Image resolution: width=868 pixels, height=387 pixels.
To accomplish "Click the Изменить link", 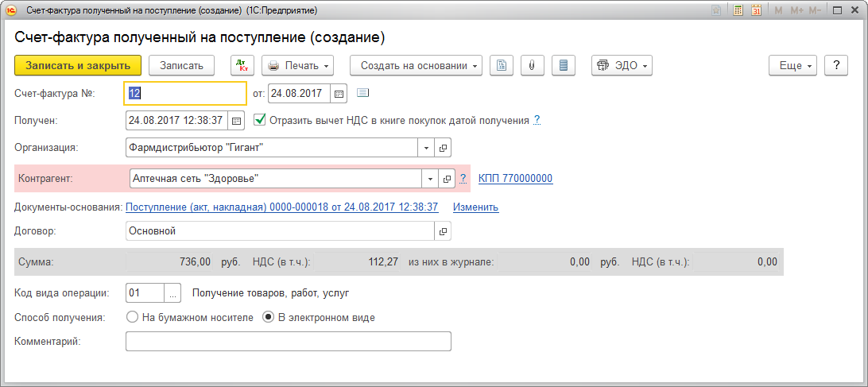I will (475, 207).
